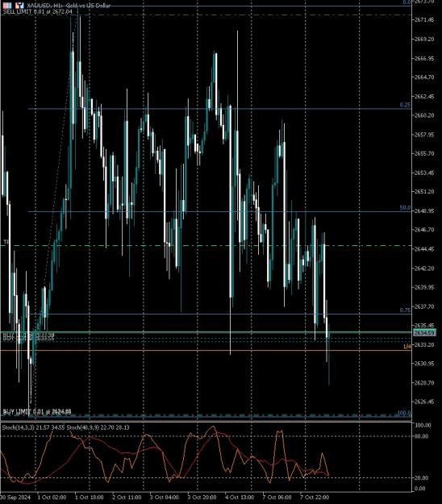Click the current price tag 2634.59
Viewport: 442px width, 504px height.
424,333
